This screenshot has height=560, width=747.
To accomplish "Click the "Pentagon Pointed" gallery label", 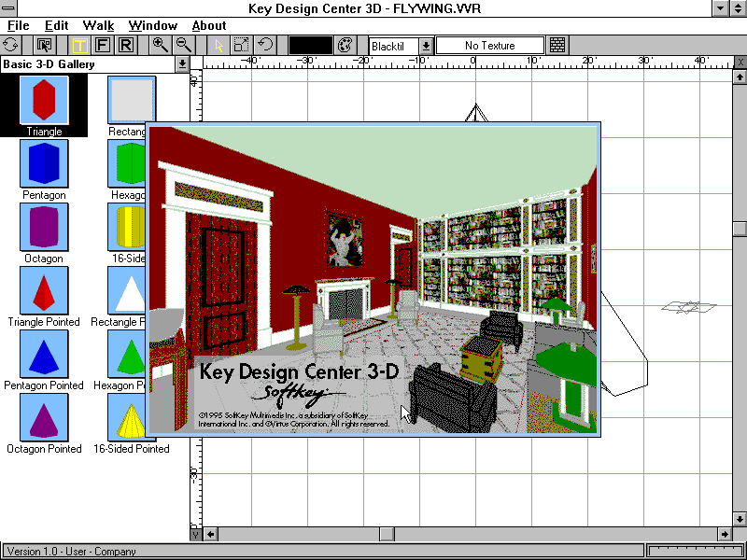I will click(44, 385).
